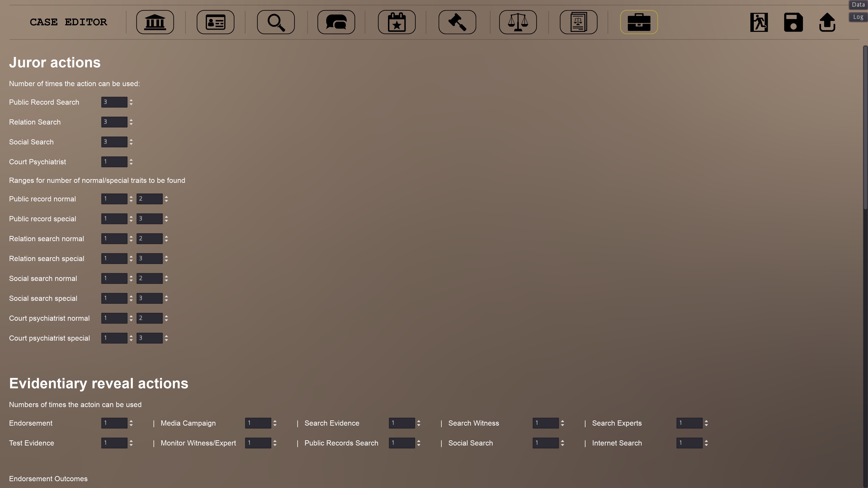Image resolution: width=868 pixels, height=488 pixels.
Task: Adjust Social search special minimum stepper
Action: point(131,298)
